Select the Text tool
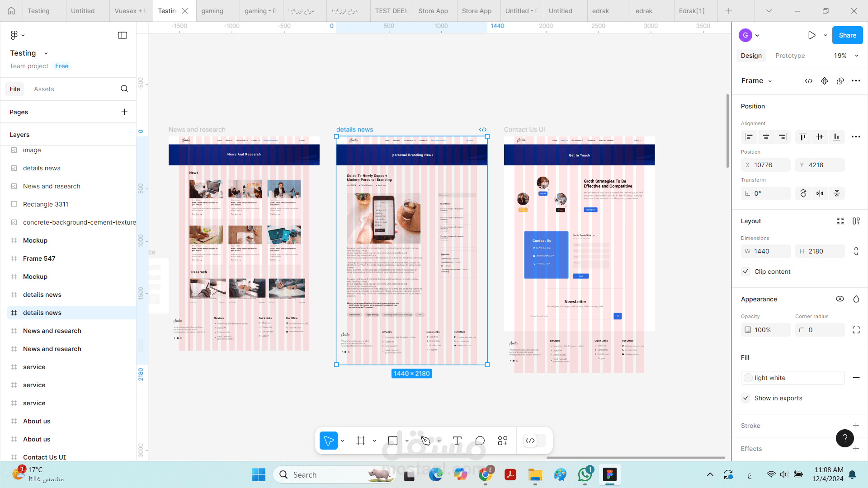868x488 pixels. pyautogui.click(x=457, y=441)
